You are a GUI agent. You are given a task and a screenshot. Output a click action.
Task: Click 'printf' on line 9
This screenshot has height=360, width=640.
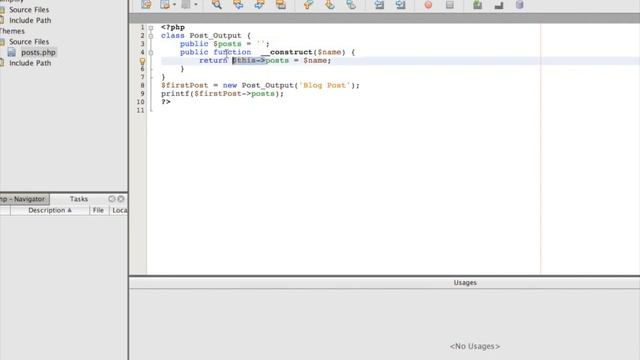tap(175, 94)
